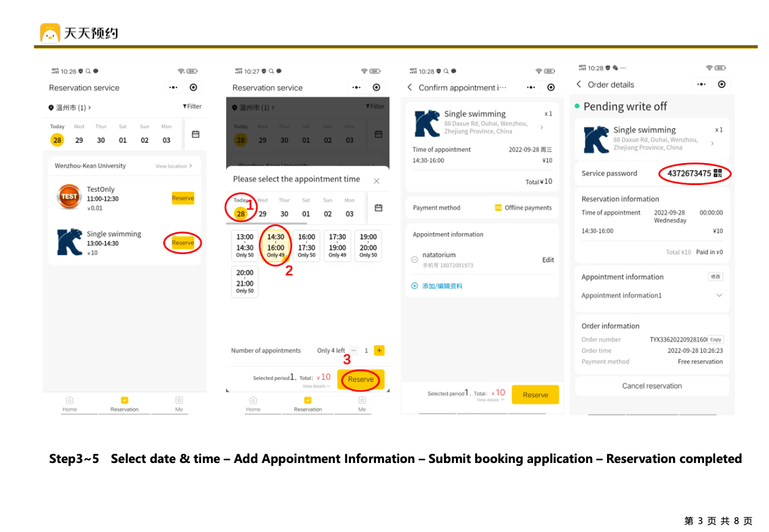
Task: Go back from the Order details screen
Action: click(x=579, y=84)
